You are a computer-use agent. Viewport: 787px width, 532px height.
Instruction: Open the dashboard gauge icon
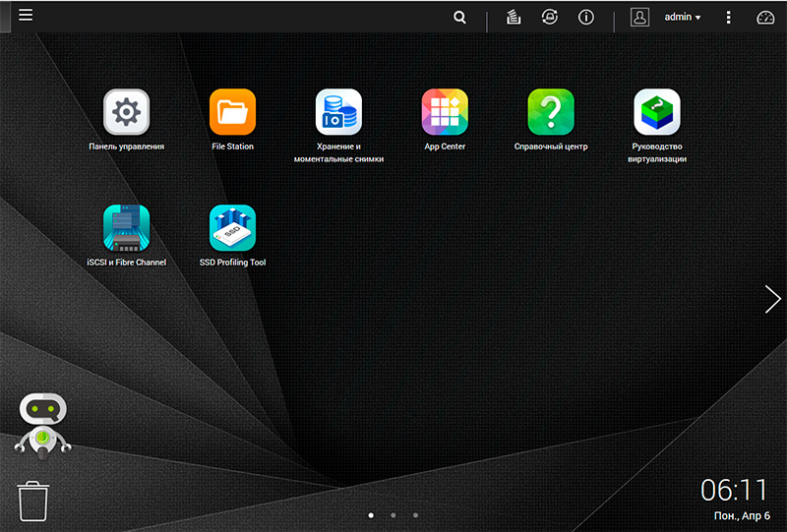(x=765, y=18)
